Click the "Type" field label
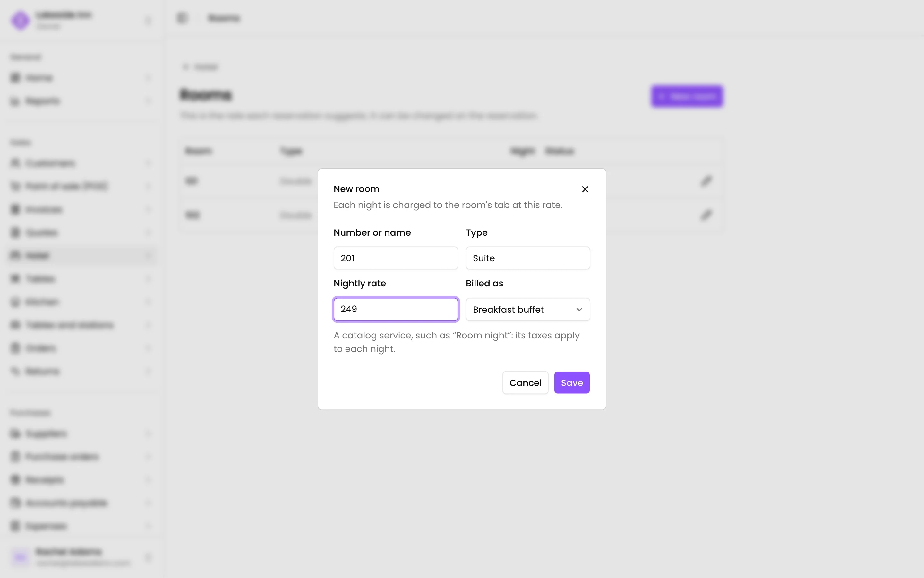 (x=476, y=233)
